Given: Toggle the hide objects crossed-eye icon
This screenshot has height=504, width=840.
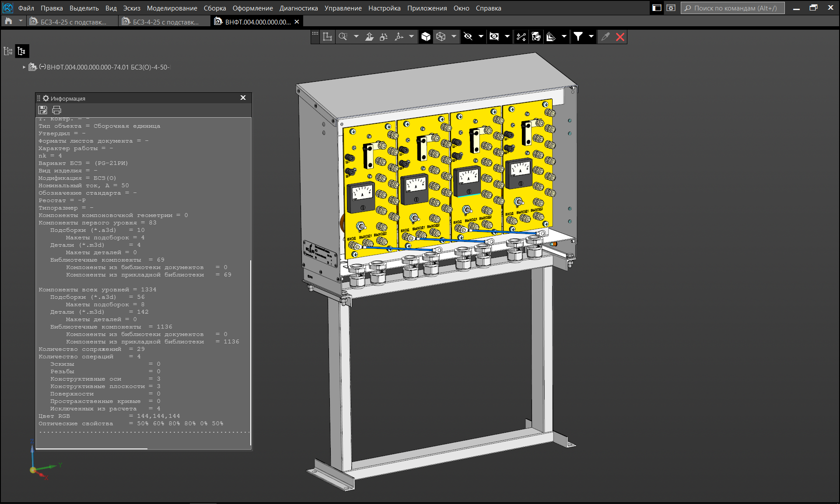Looking at the screenshot, I should (468, 37).
